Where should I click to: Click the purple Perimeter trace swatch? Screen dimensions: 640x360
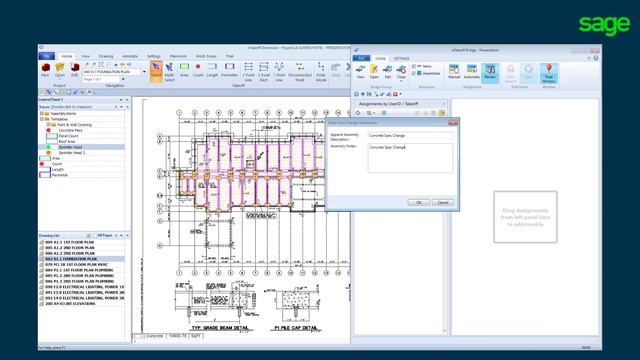(x=45, y=175)
